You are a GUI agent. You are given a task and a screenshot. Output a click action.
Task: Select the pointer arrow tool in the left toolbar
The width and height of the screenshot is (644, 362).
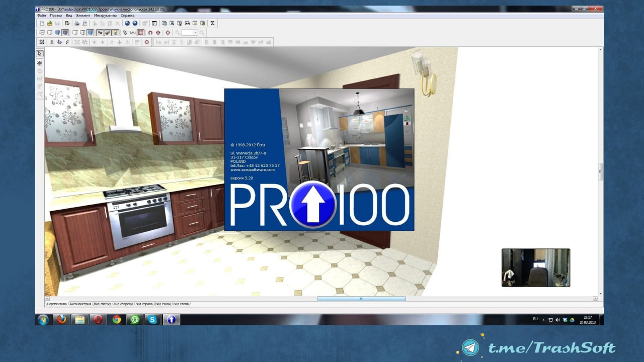tap(40, 54)
